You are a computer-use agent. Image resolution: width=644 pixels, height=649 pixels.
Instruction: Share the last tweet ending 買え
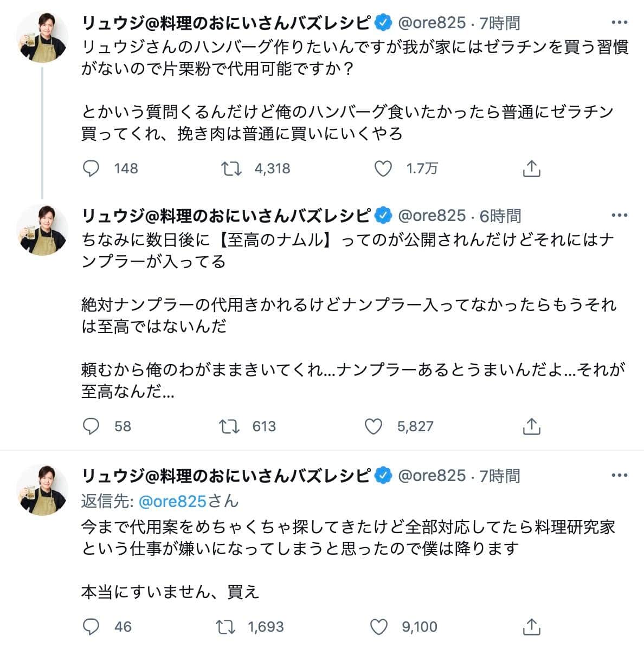(532, 627)
